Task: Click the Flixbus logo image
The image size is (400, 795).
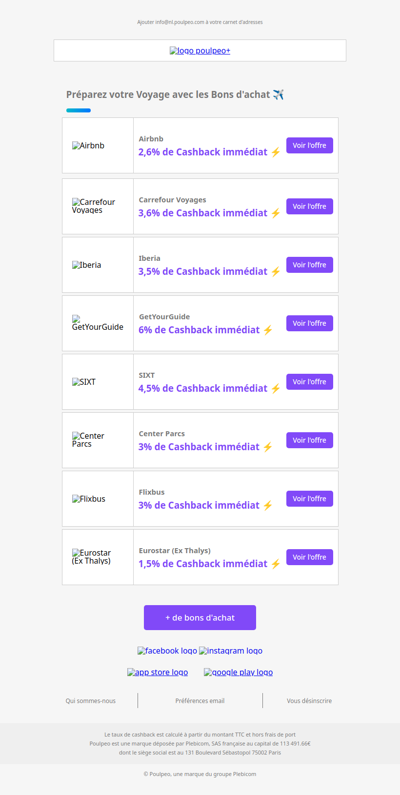Action: (x=89, y=499)
